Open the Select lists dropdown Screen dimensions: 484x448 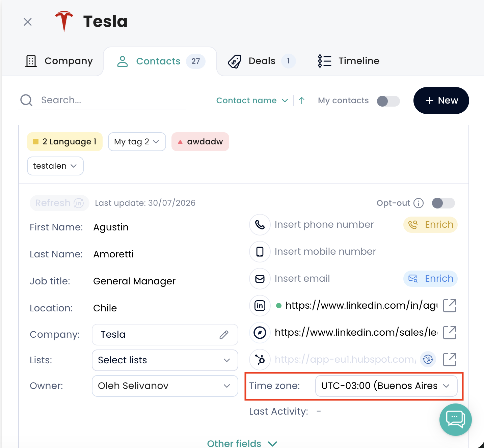[x=165, y=360]
